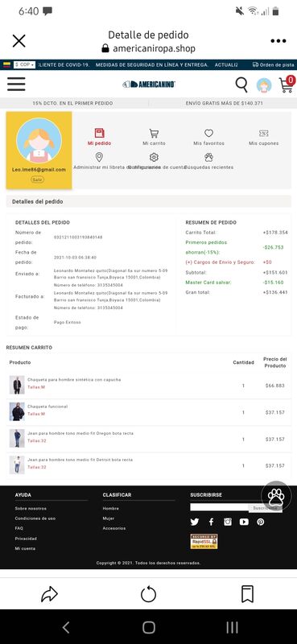Open Mis cupones coupon icon
Screen dimensions: 297x644
pyautogui.click(x=264, y=133)
